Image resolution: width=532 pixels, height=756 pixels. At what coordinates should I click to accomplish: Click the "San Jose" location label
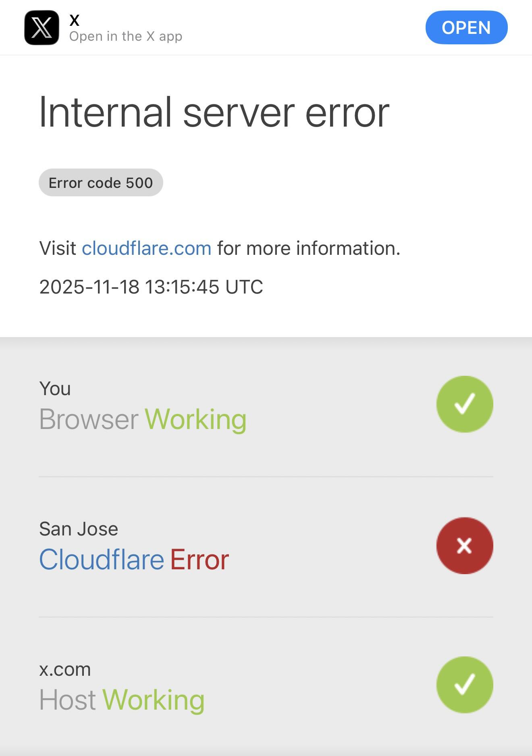click(x=79, y=529)
